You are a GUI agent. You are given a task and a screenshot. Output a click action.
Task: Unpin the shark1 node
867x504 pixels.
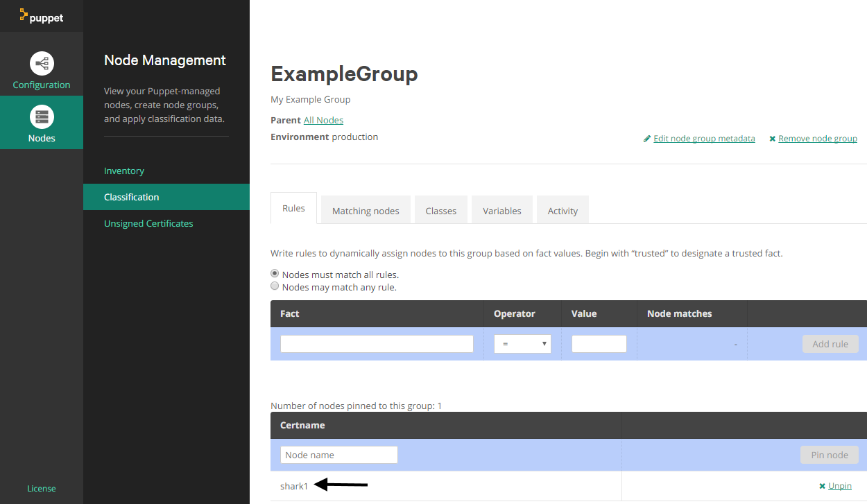(x=840, y=486)
